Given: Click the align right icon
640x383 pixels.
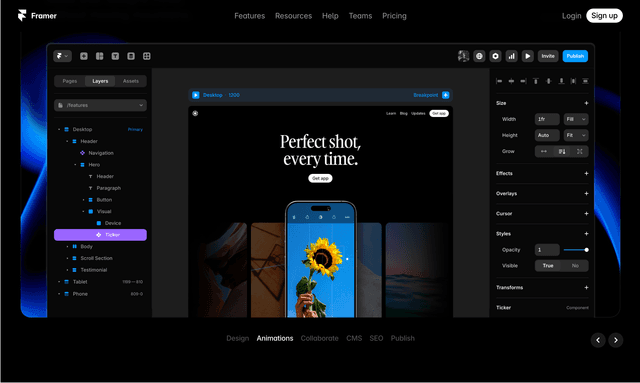Looking at the screenshot, I should [523, 81].
